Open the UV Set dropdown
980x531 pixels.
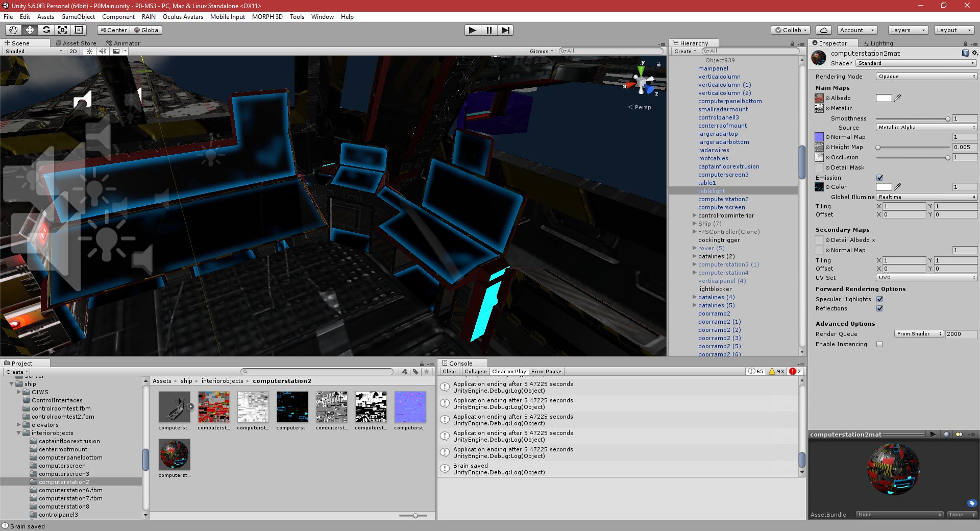(926, 278)
